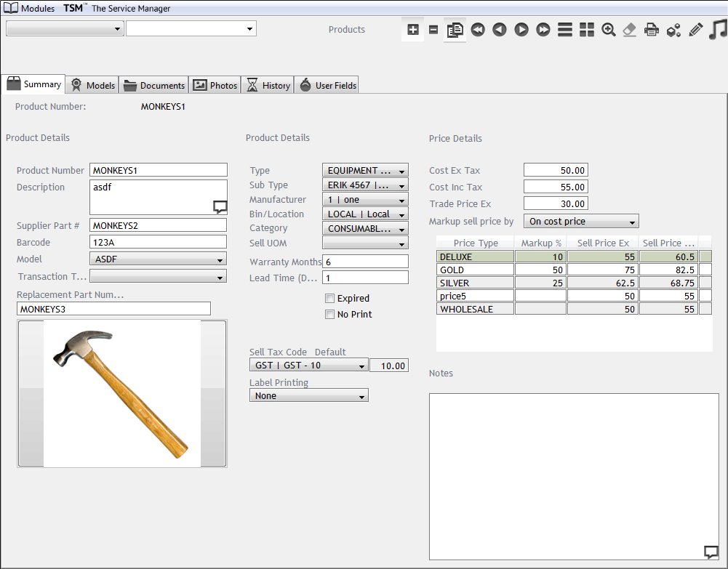Click the pencil edit icon
Viewport: 728px width, 569px height.
(x=696, y=30)
